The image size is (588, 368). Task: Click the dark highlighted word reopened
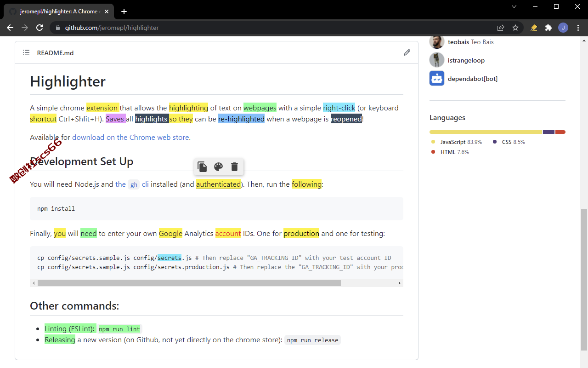pyautogui.click(x=346, y=119)
